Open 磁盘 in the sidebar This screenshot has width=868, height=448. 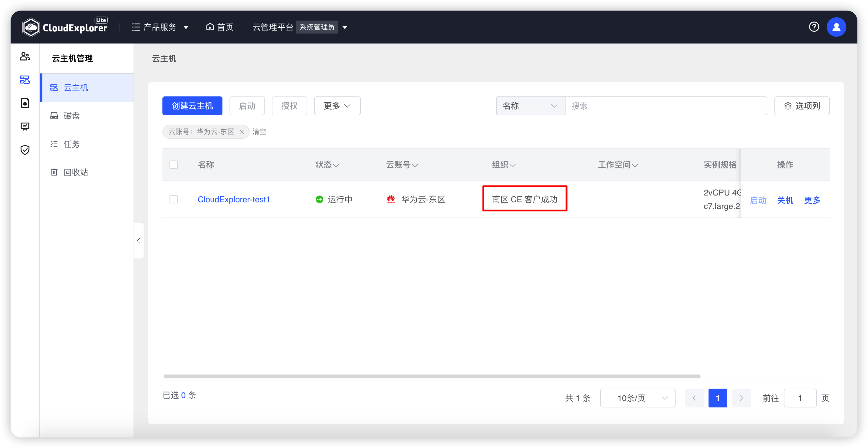[87, 116]
